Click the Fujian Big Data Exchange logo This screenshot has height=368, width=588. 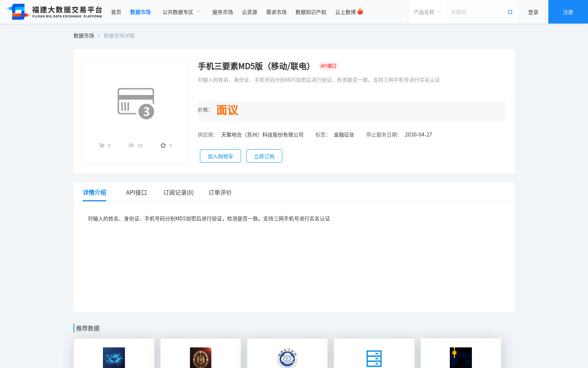click(54, 12)
